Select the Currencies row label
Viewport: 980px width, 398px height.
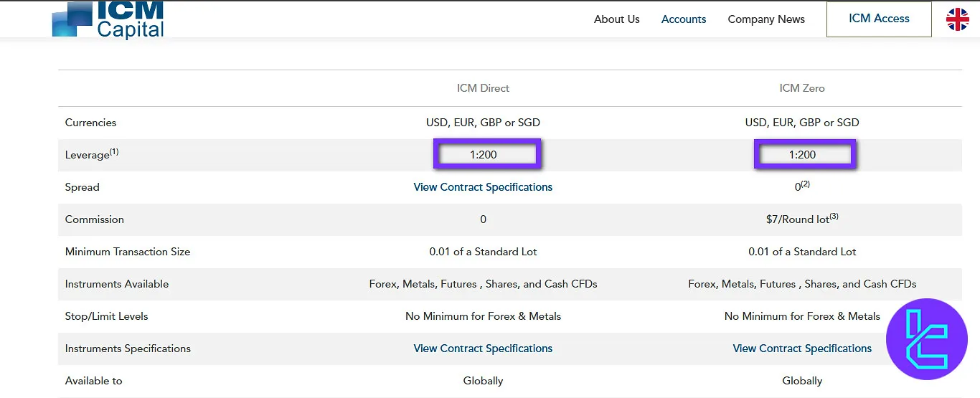pyautogui.click(x=90, y=123)
